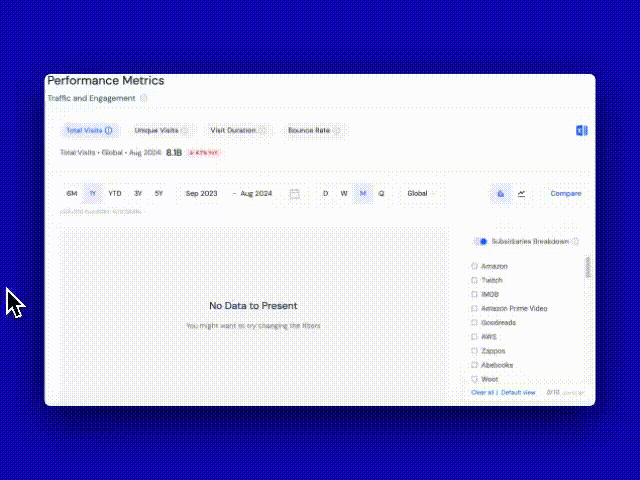Choose the 5Y time range

(x=159, y=193)
